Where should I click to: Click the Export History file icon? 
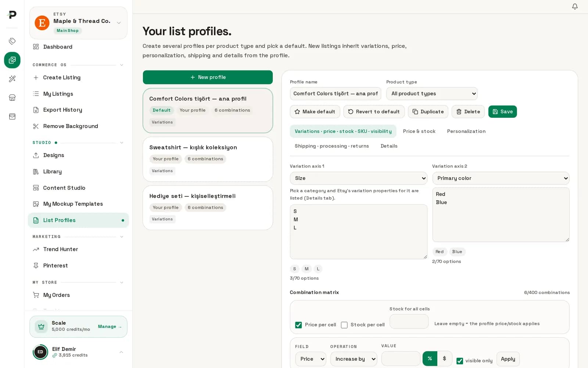36,110
